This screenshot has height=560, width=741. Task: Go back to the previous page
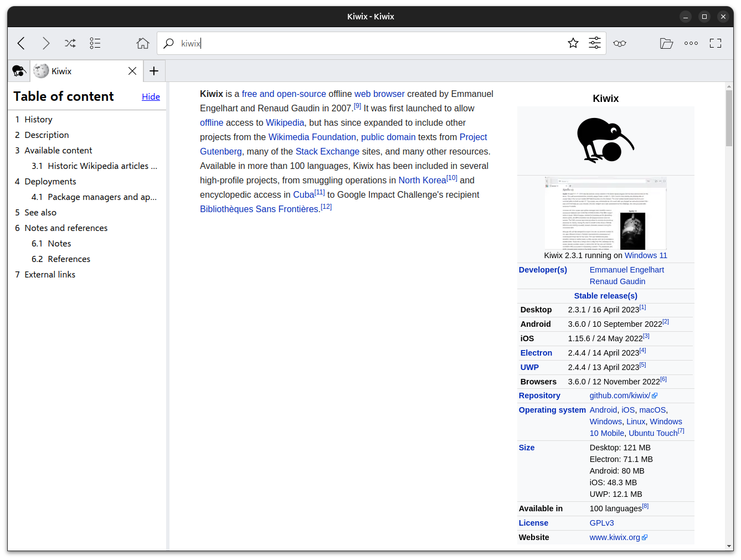pos(22,43)
